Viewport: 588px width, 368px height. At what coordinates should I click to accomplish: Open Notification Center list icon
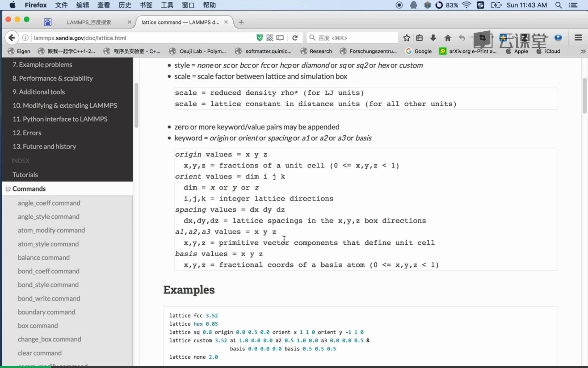click(x=573, y=5)
